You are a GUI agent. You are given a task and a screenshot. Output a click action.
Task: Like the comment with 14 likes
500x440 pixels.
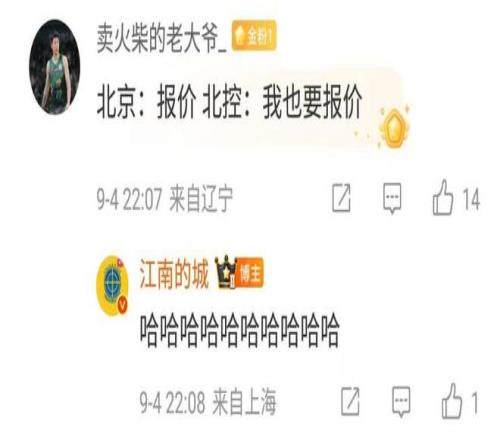click(443, 198)
